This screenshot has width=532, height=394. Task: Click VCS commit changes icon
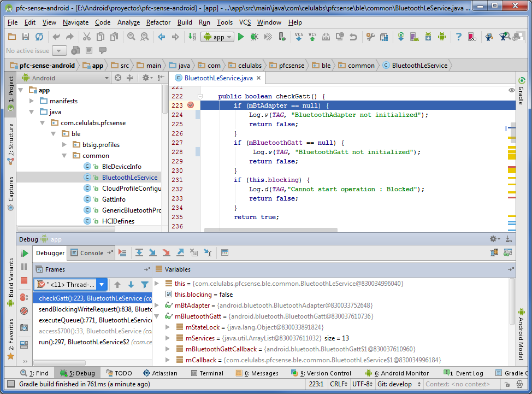(x=312, y=37)
